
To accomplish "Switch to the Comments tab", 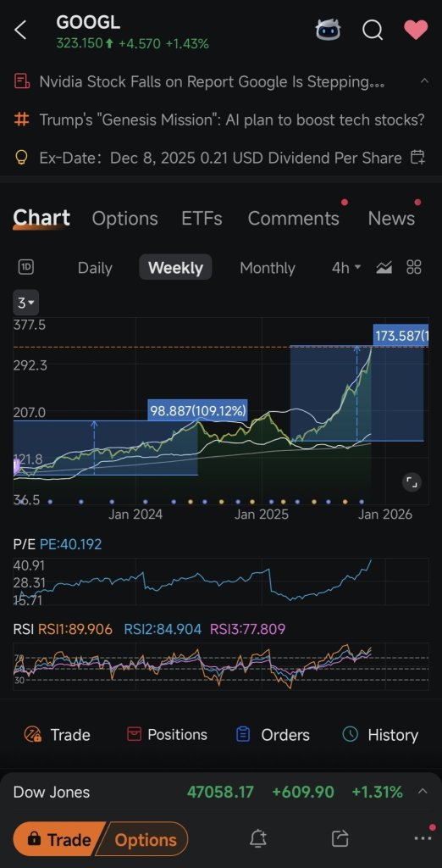I will pyautogui.click(x=293, y=218).
